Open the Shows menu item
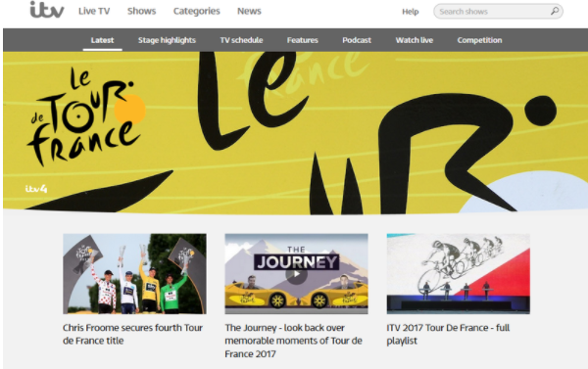The width and height of the screenshot is (588, 369). click(141, 11)
